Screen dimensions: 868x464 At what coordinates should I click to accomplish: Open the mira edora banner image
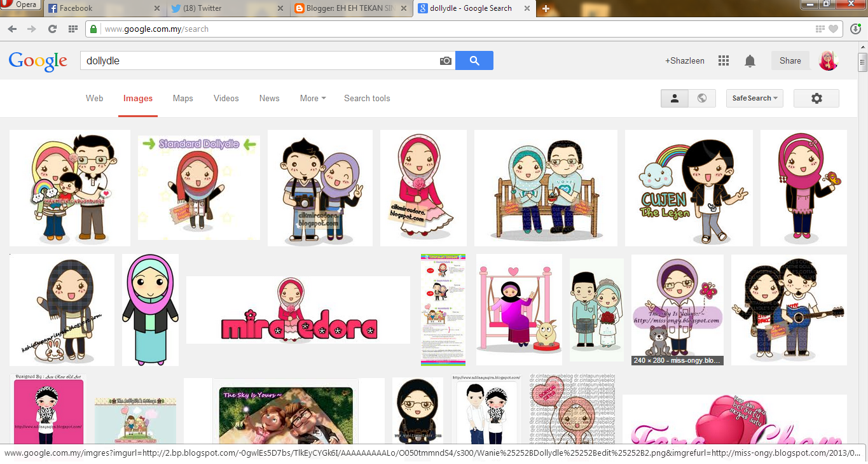[x=298, y=310]
